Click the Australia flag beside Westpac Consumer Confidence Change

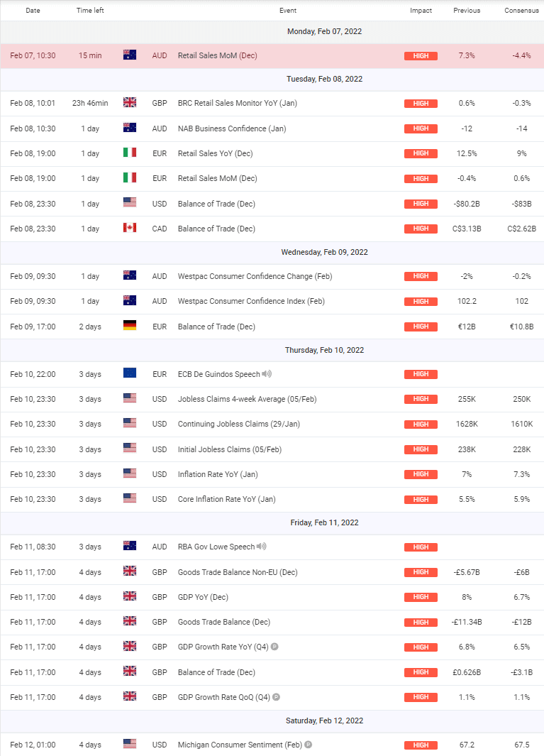130,275
